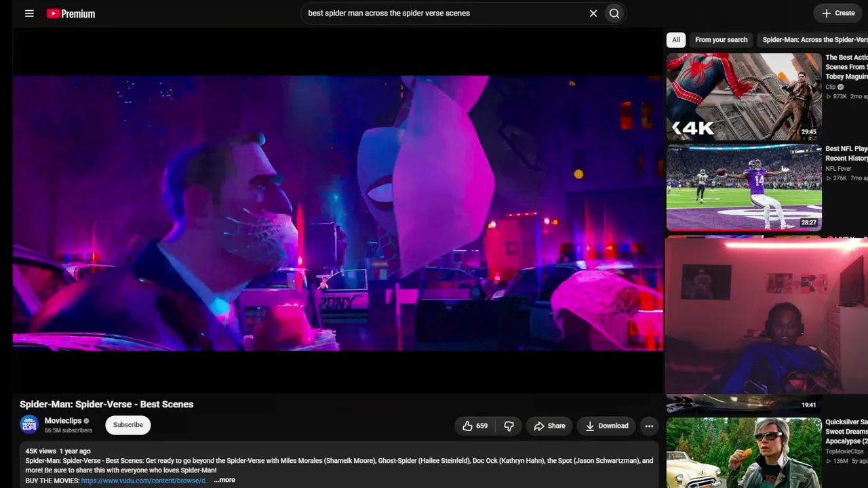
Task: Click the Spider-Verse video player frame
Action: 338,211
